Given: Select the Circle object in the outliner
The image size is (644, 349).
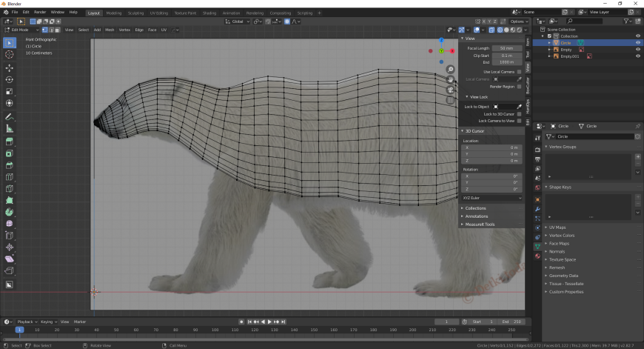Looking at the screenshot, I should (566, 43).
